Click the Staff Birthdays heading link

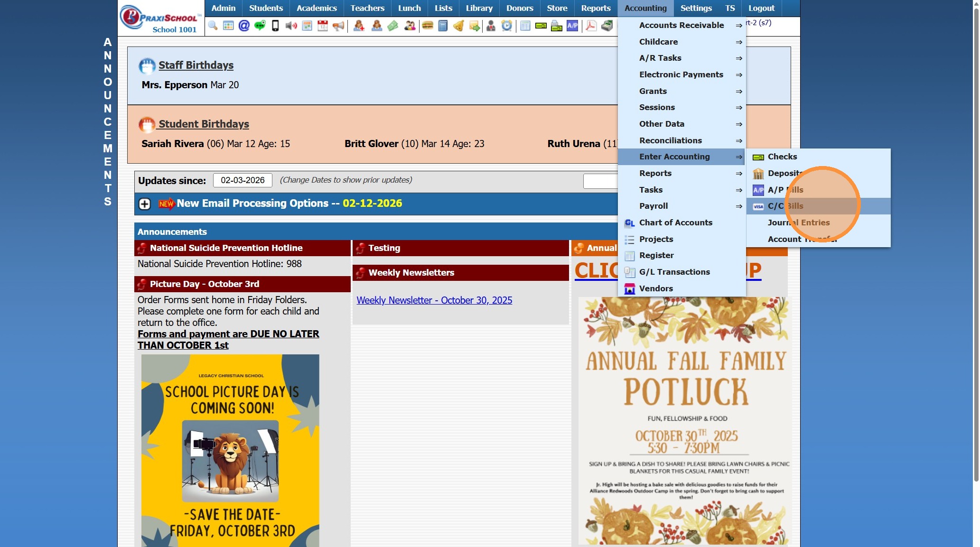point(196,65)
